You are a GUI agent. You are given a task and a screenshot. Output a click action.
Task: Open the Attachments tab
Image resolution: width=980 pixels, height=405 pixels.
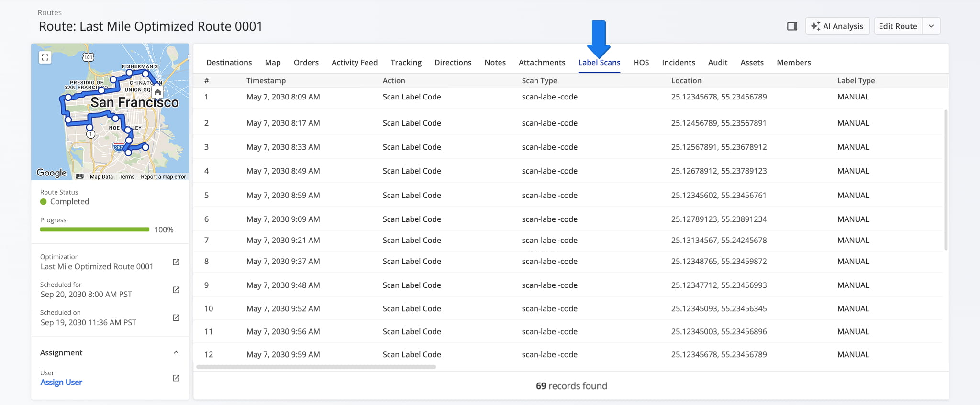542,62
